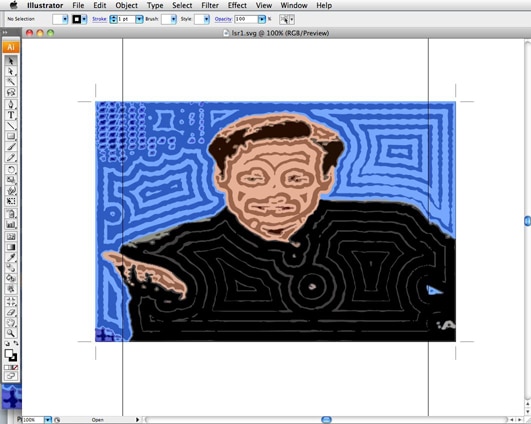Reset to default fill and stroke
Screen dimensions: 531x424
[x=7, y=343]
